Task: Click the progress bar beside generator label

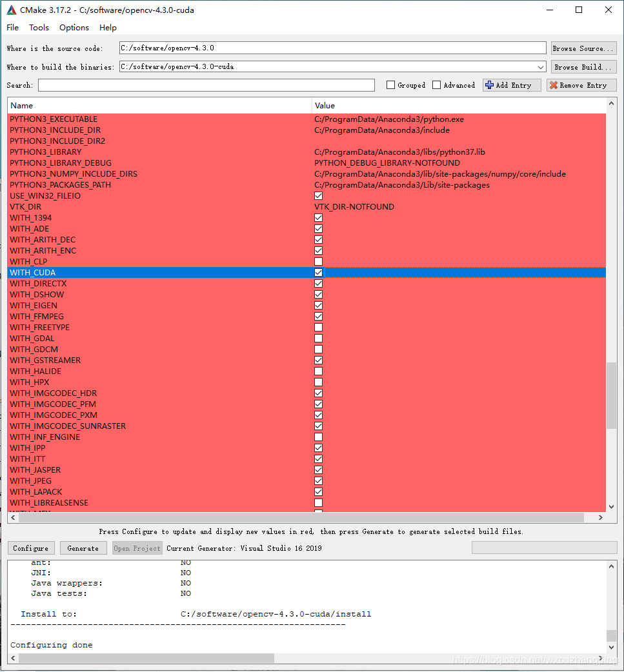Action: pos(544,548)
